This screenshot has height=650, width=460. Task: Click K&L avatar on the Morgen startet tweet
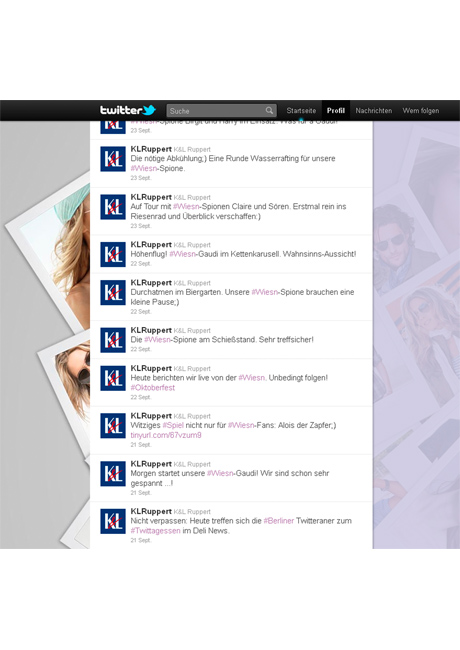pos(113,474)
